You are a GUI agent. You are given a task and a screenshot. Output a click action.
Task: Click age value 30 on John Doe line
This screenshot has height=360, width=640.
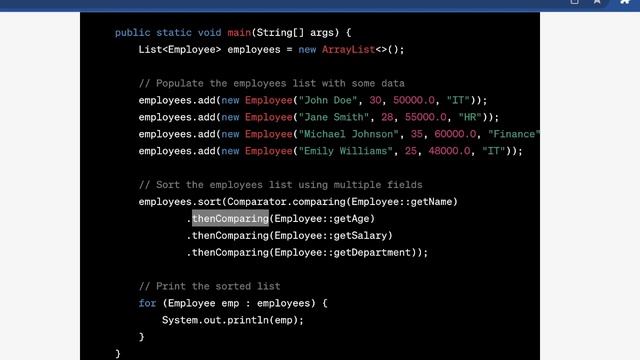375,100
